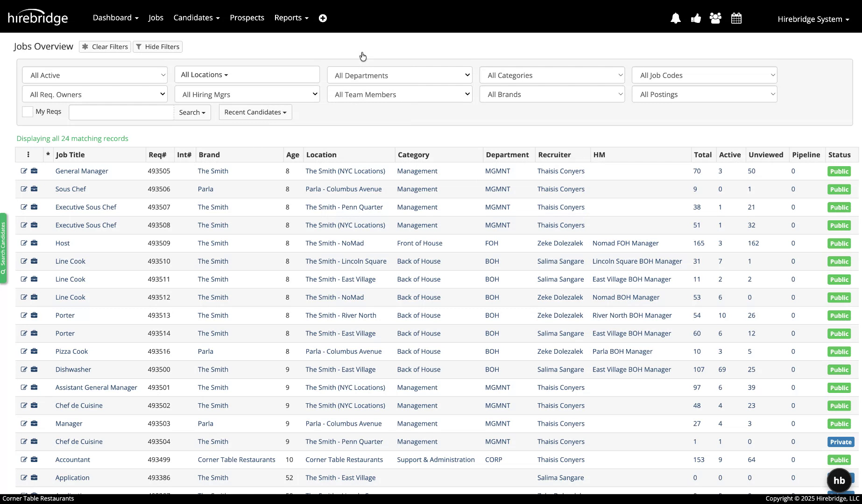Edit the General Manager job using the pencil icon
862x504 pixels.
pos(24,171)
